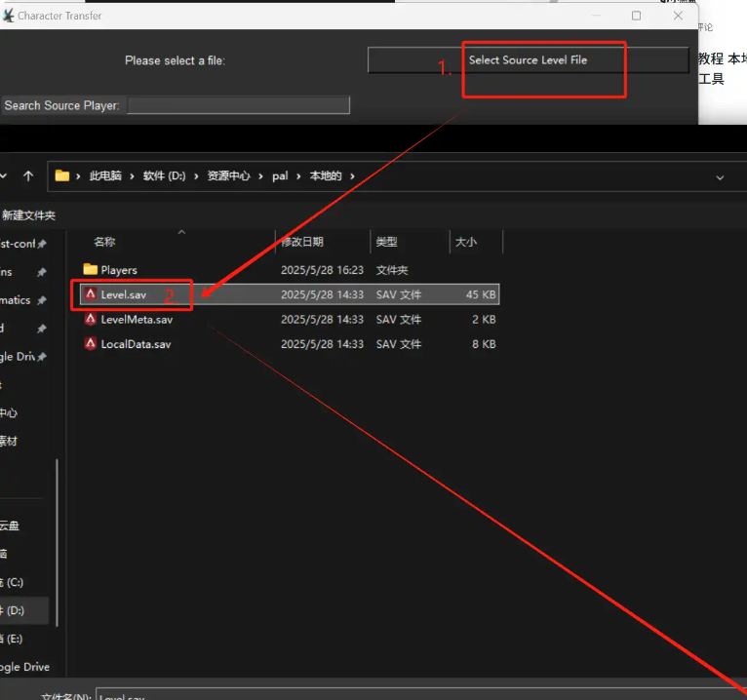747x700 pixels.
Task: Click the Character Transfer app icon in title bar
Action: pos(8,16)
